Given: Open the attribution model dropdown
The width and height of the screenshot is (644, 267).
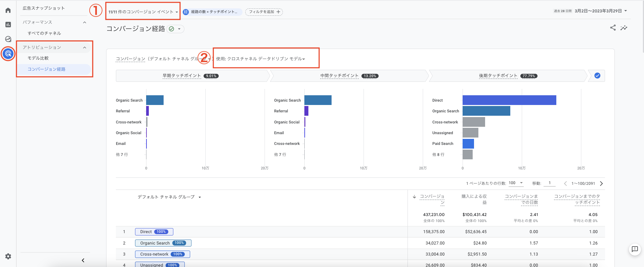Looking at the screenshot, I should point(261,59).
